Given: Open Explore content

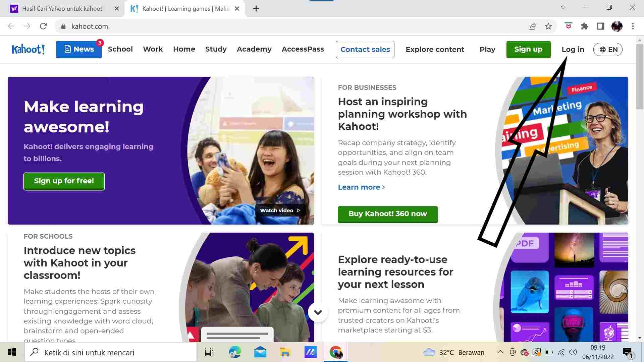Looking at the screenshot, I should click(x=435, y=50).
